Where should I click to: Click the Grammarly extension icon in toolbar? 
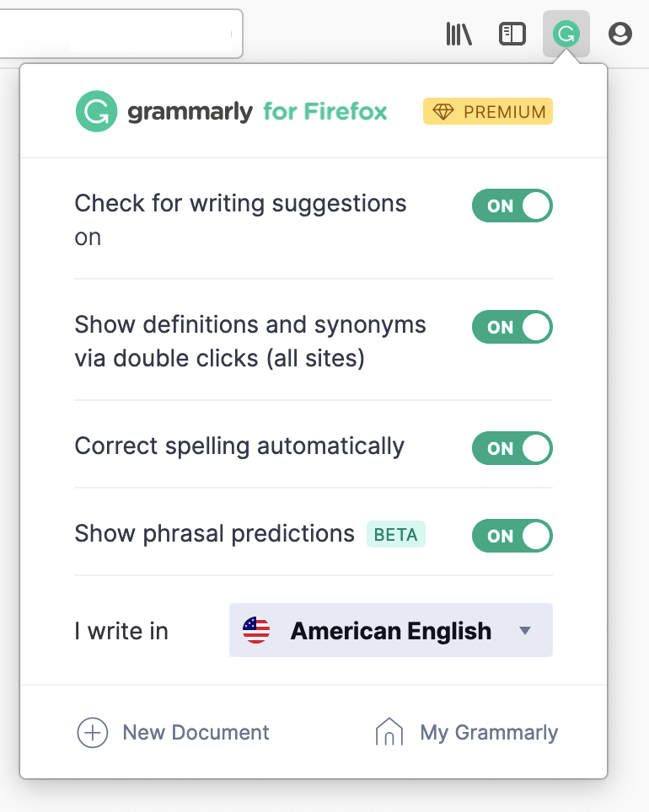pyautogui.click(x=566, y=35)
